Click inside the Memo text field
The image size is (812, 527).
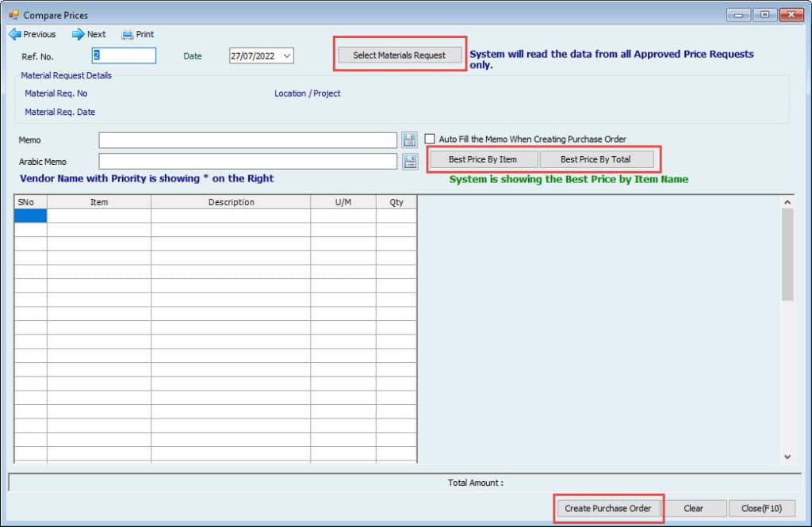point(248,139)
